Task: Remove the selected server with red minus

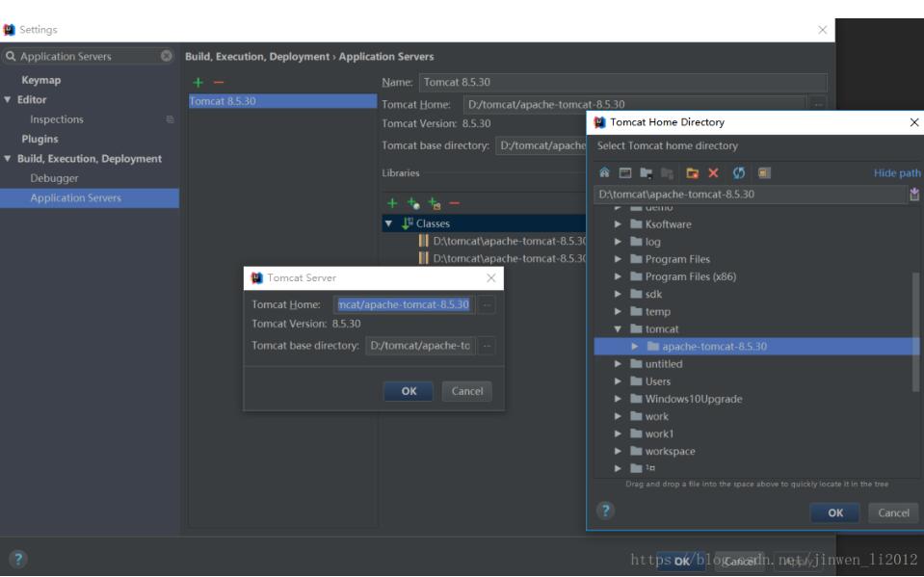Action: 219,83
